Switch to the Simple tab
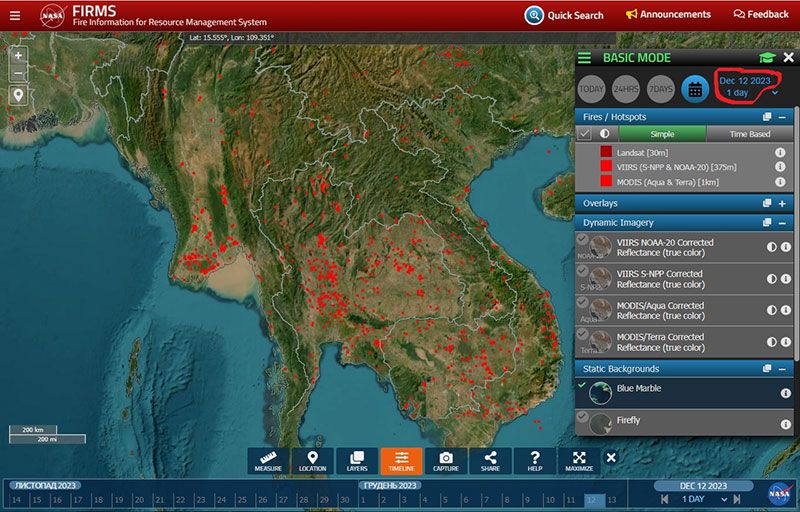This screenshot has height=512, width=800. [x=662, y=134]
